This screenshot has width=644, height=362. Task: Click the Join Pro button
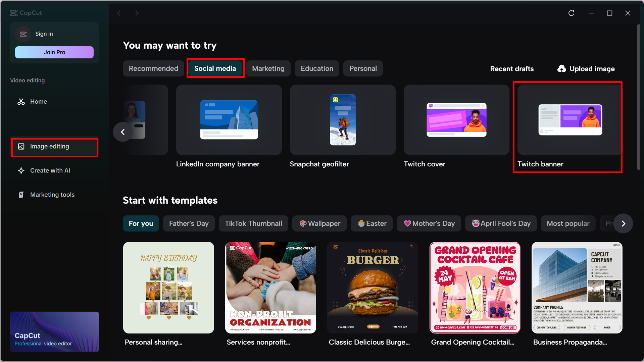tap(54, 52)
